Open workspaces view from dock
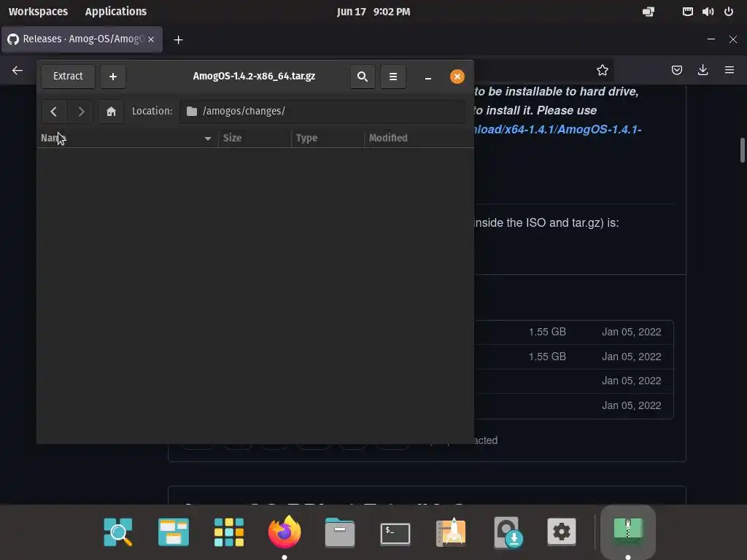Screen dimensions: 747x560 174,532
